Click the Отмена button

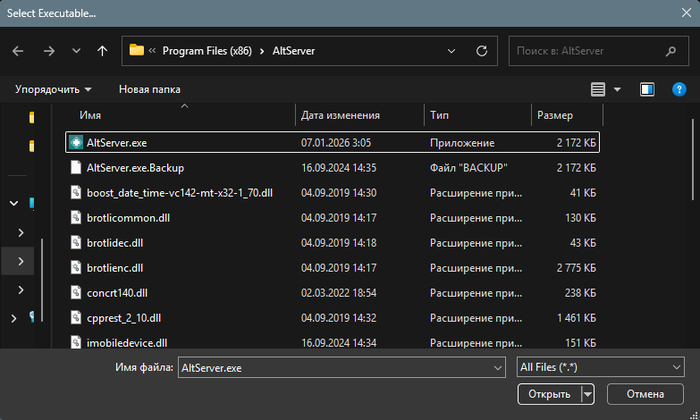pos(645,394)
